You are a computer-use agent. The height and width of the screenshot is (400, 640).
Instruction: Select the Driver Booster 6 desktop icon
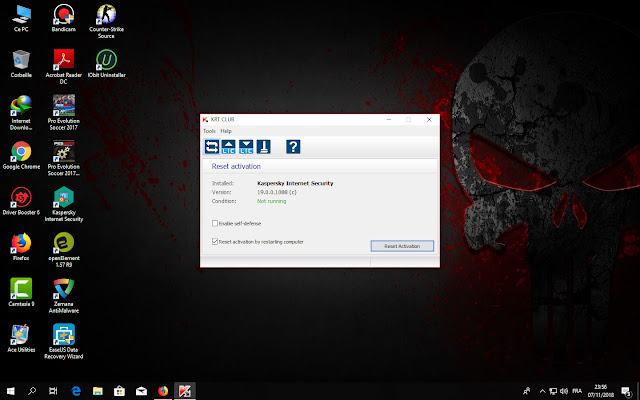(21, 201)
